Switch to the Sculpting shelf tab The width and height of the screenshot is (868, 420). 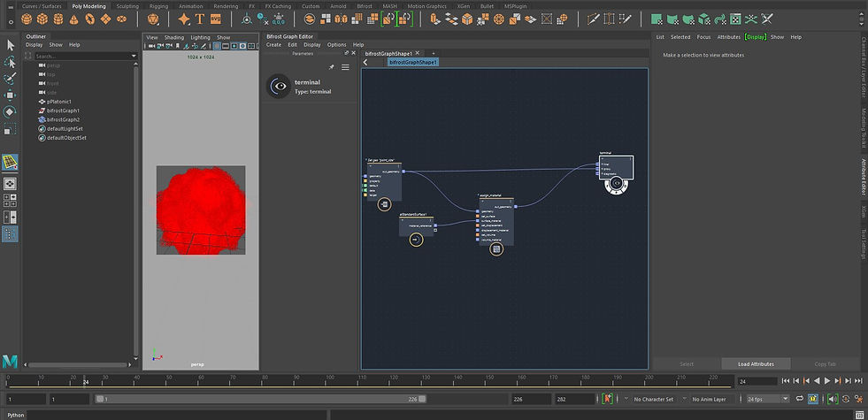tap(128, 6)
